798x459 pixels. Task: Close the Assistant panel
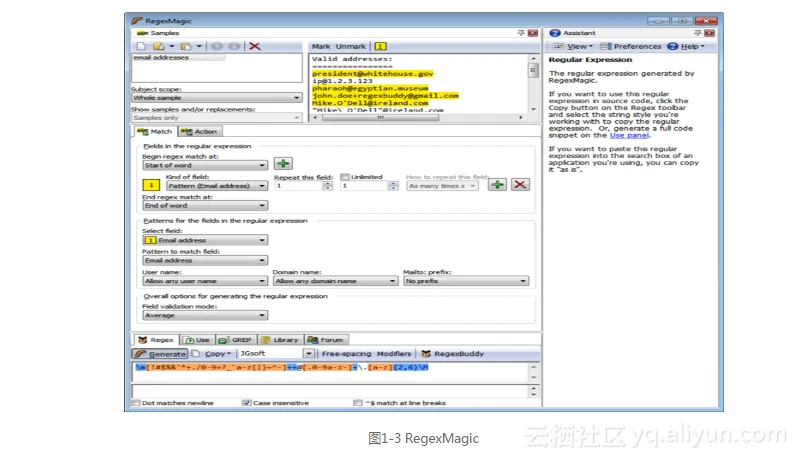pyautogui.click(x=709, y=33)
